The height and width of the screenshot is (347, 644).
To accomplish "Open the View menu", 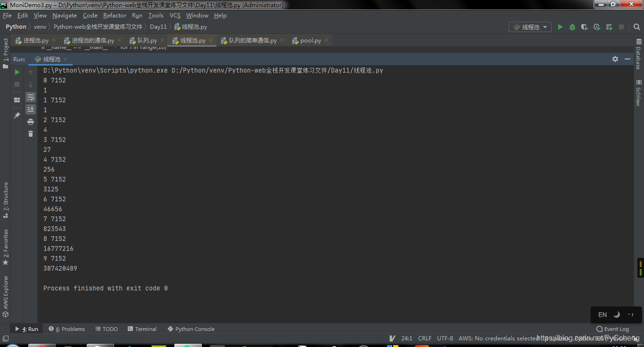I will [x=40, y=15].
